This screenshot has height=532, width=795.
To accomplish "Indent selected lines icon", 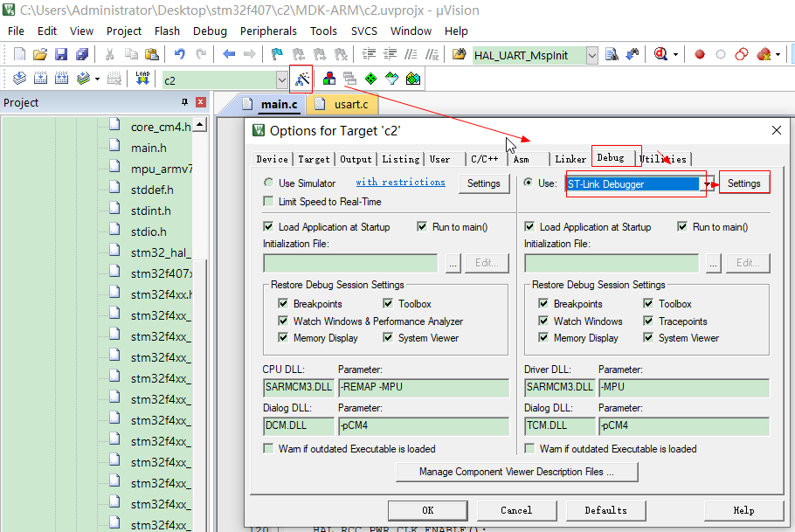I will (x=369, y=54).
